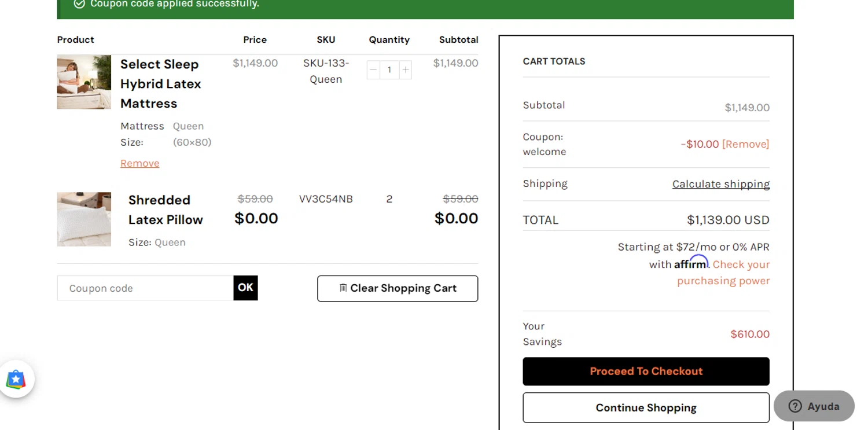The image size is (868, 430).
Task: Focus the Coupon code input field
Action: point(145,288)
